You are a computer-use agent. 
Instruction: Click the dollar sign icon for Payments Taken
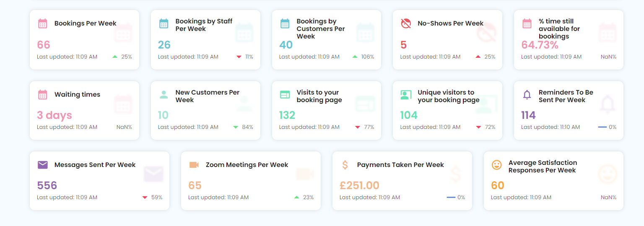click(x=345, y=165)
